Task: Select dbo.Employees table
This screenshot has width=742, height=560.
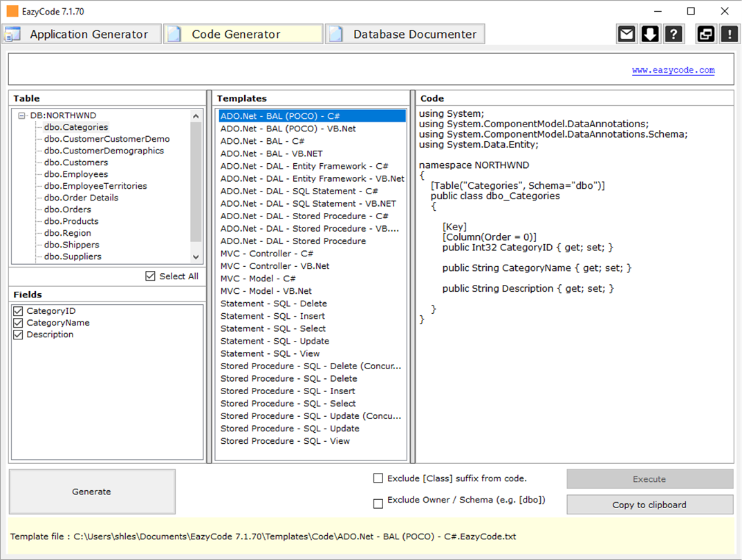Action: (x=76, y=174)
